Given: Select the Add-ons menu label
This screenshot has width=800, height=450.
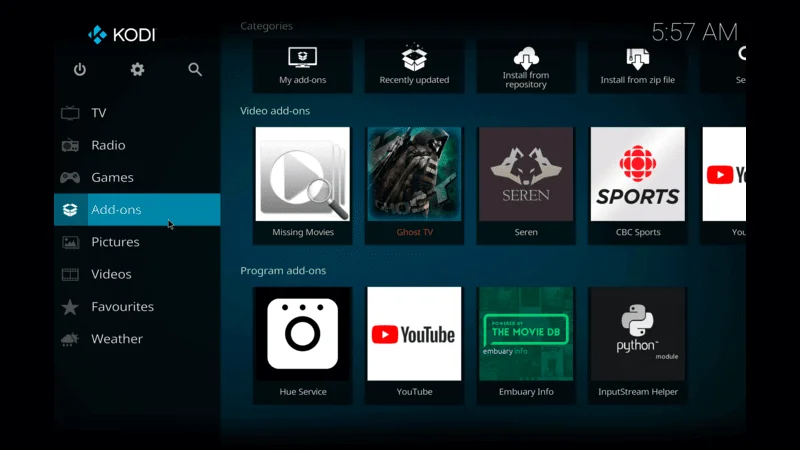Looking at the screenshot, I should coord(116,210).
